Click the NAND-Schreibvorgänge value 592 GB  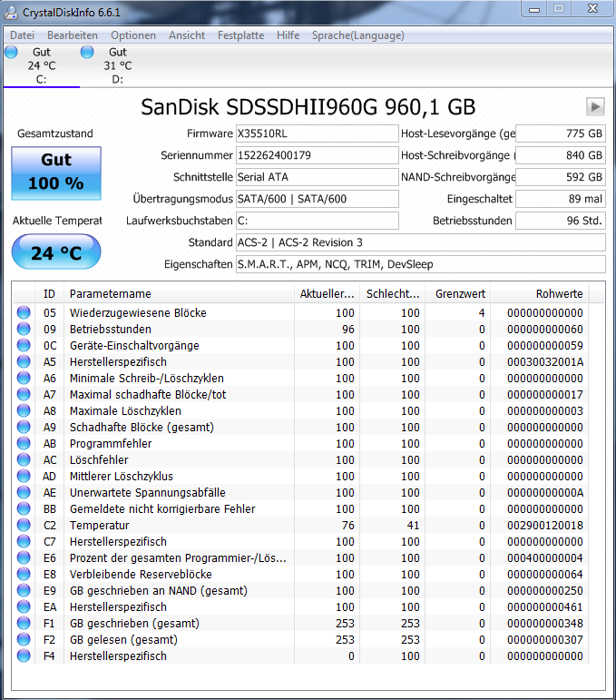click(x=561, y=177)
